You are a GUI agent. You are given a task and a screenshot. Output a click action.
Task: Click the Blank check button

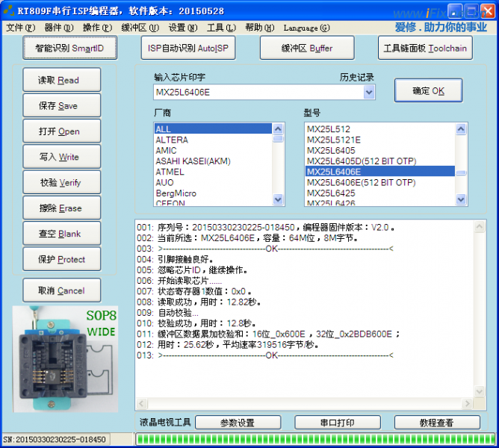pos(62,234)
